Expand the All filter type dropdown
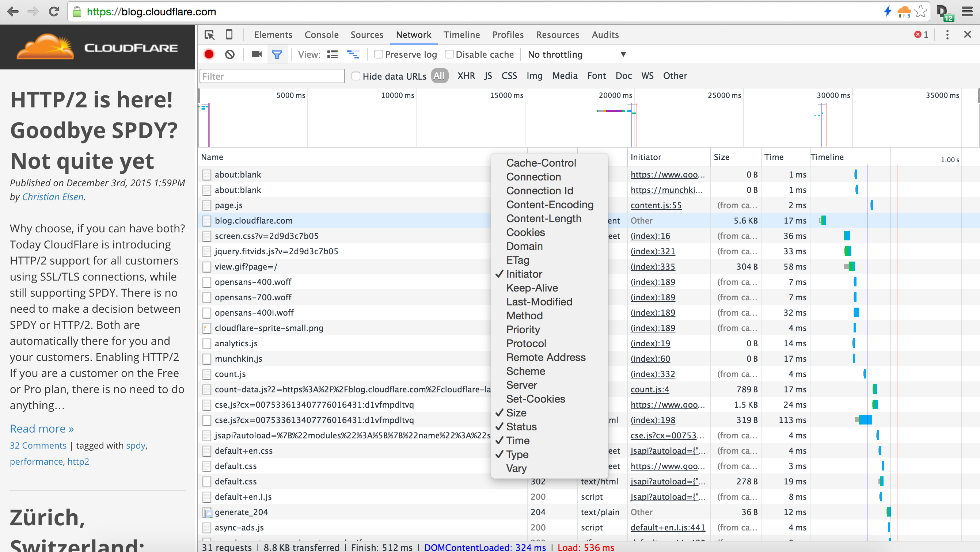This screenshot has height=552, width=980. (439, 75)
